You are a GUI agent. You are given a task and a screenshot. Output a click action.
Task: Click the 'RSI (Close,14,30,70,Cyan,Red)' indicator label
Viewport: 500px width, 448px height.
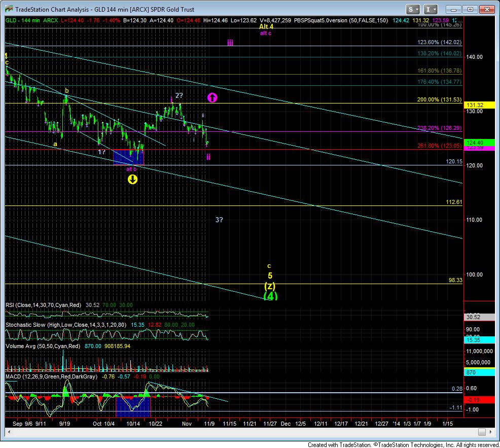point(44,305)
